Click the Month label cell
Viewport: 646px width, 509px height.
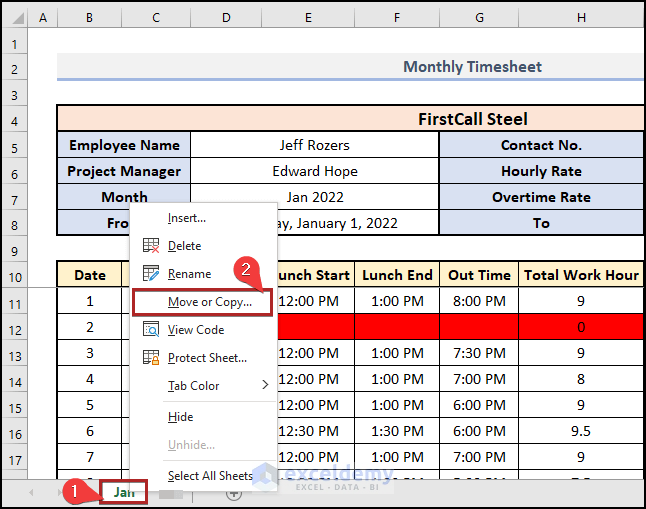tap(124, 197)
